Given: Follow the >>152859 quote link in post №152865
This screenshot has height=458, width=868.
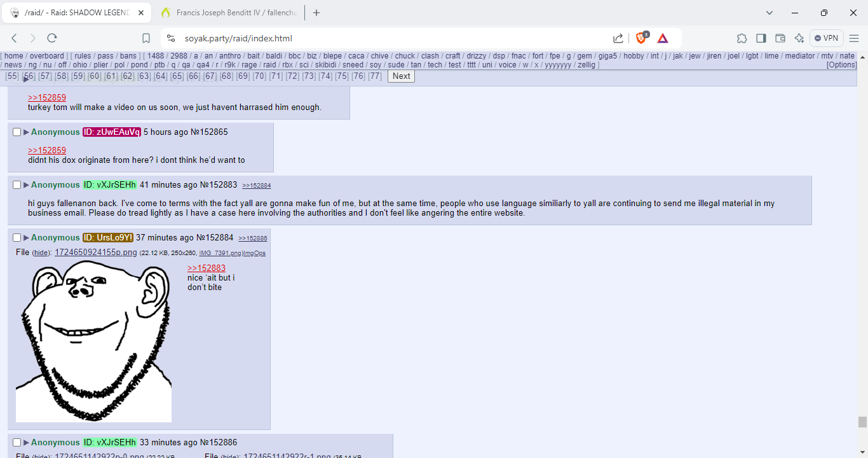Looking at the screenshot, I should tap(47, 151).
